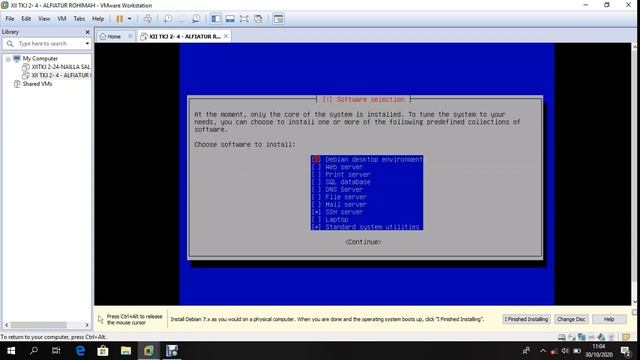Viewport: 640px width, 360px height.
Task: Toggle Laptop checkbox
Action: tap(316, 220)
